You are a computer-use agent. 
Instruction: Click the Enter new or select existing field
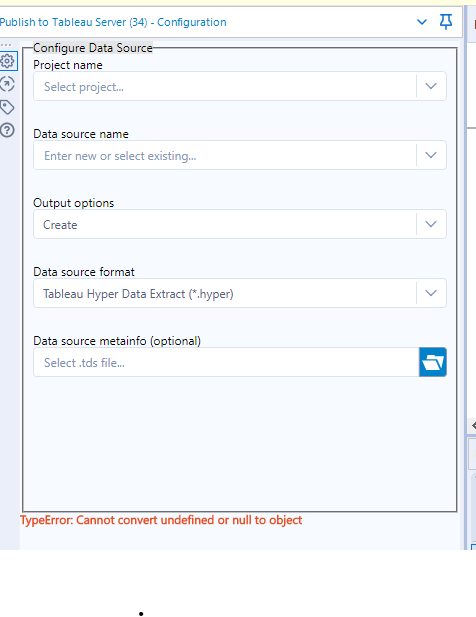pos(225,155)
